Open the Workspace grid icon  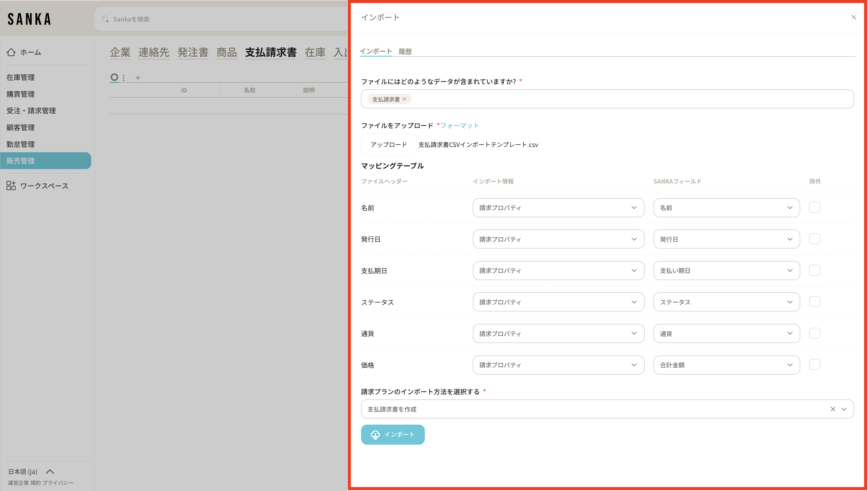tap(11, 186)
